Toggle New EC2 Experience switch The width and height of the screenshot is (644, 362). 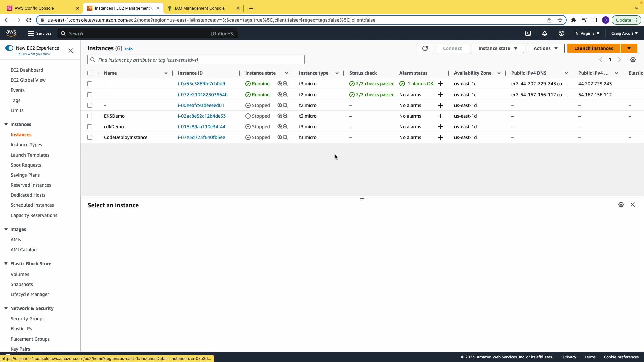pyautogui.click(x=9, y=48)
